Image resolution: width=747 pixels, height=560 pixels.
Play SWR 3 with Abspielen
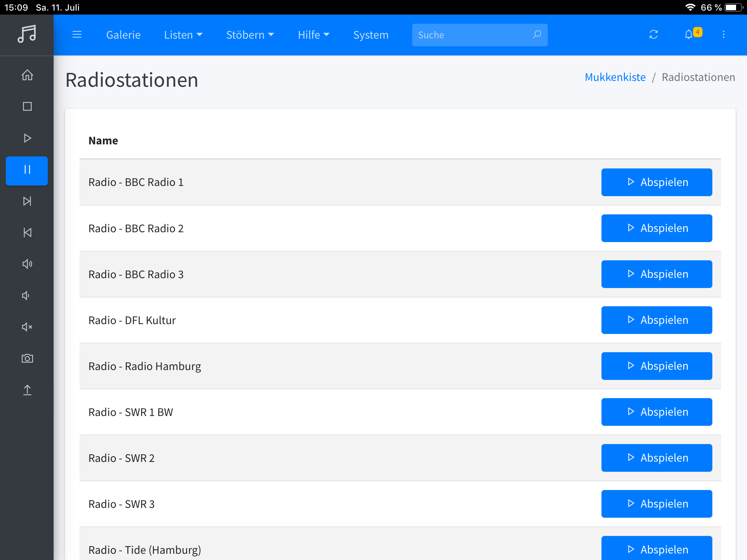[x=657, y=504]
